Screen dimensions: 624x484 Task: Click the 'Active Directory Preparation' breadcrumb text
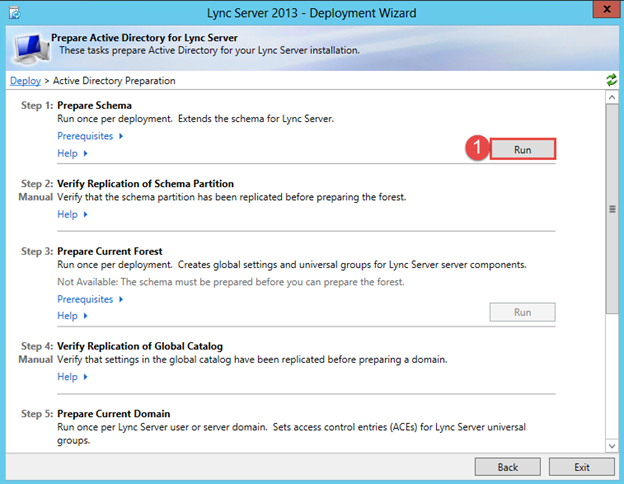click(114, 81)
